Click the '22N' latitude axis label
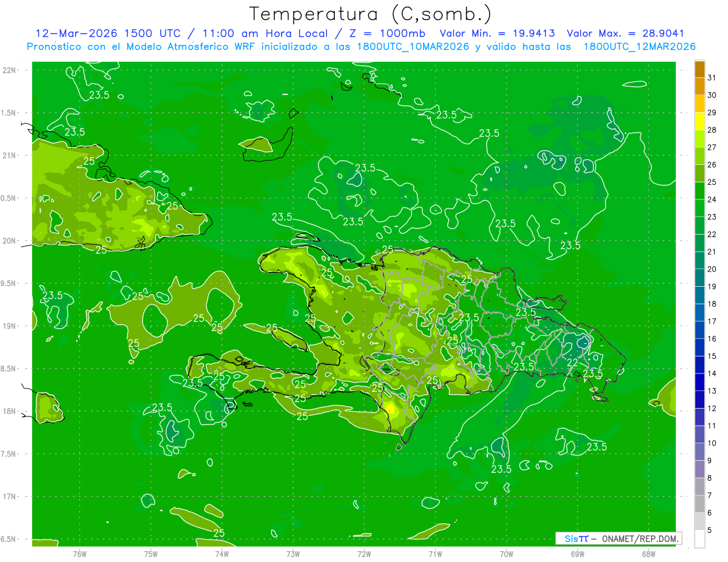The image size is (728, 562). pyautogui.click(x=8, y=70)
